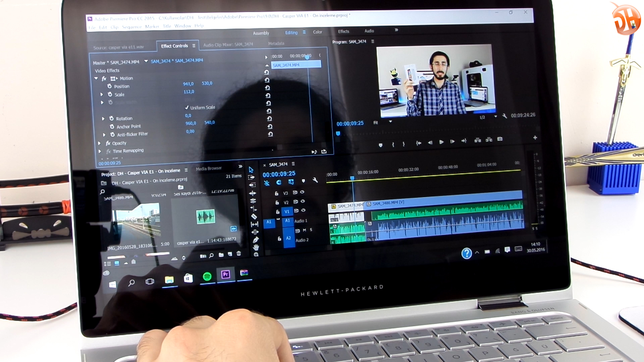Click Find icon at Project panel bottom
Screen dimensions: 644x362
coord(211,255)
